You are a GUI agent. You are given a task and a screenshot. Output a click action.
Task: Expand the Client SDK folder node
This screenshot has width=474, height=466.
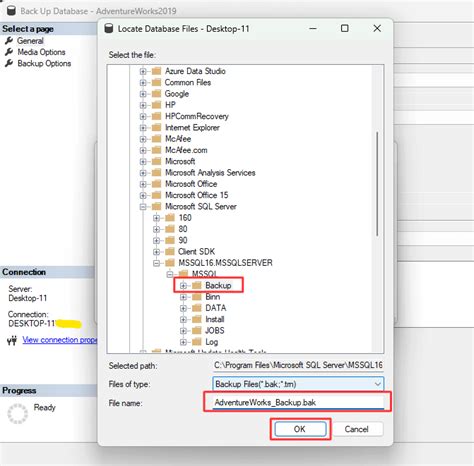click(x=156, y=252)
